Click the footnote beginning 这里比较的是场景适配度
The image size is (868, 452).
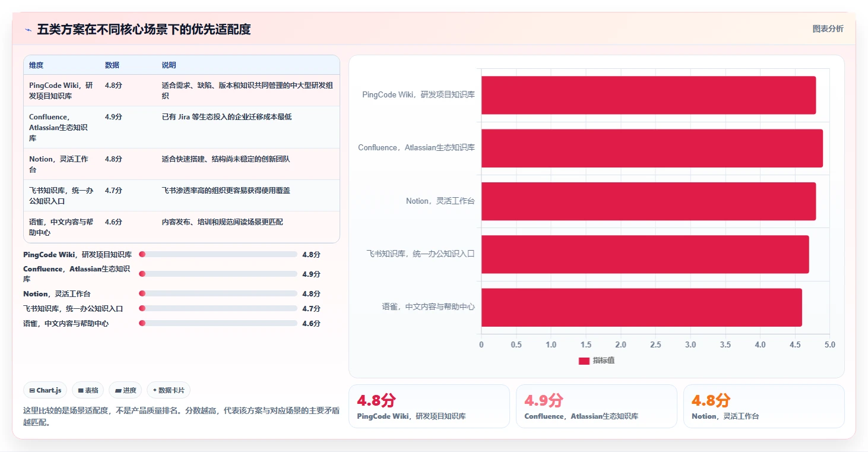[x=181, y=416]
